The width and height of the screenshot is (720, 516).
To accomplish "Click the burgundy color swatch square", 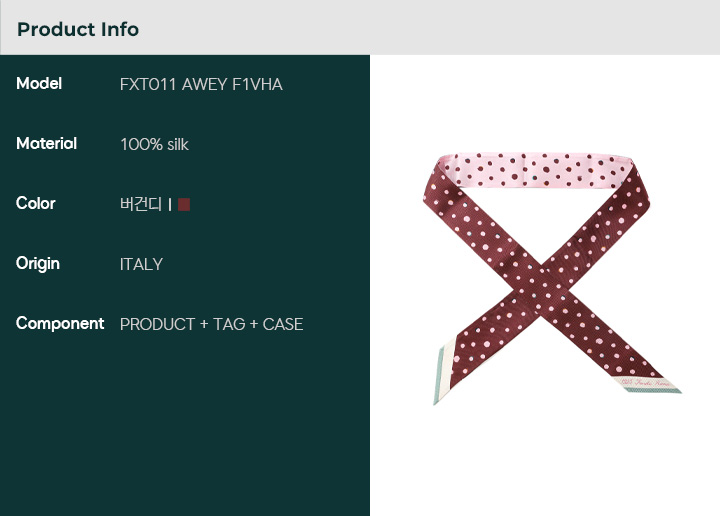I will tap(184, 204).
